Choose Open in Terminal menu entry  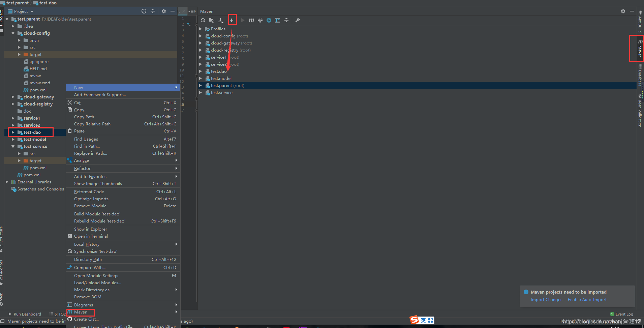coord(123,236)
